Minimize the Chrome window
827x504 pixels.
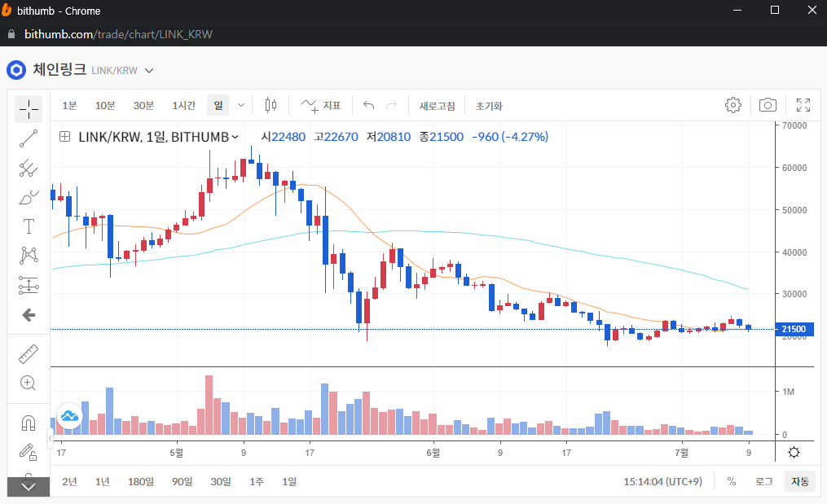pyautogui.click(x=737, y=10)
